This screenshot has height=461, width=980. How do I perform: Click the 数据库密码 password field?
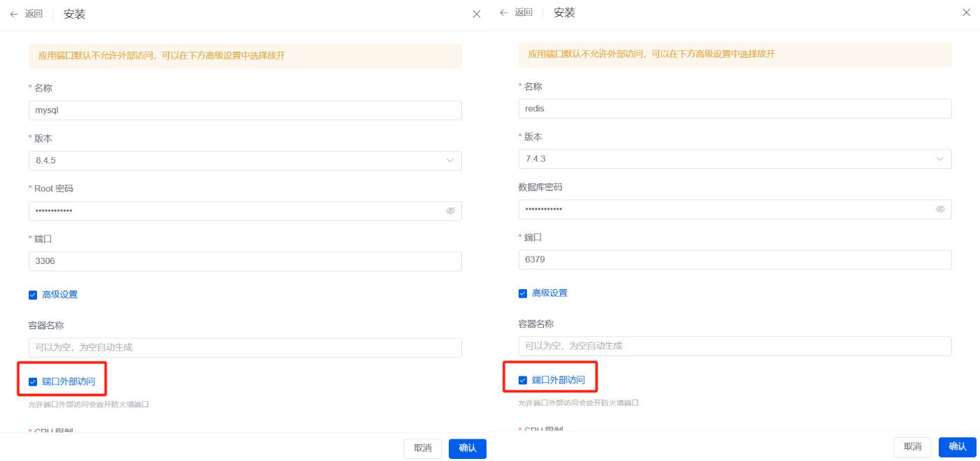(735, 210)
